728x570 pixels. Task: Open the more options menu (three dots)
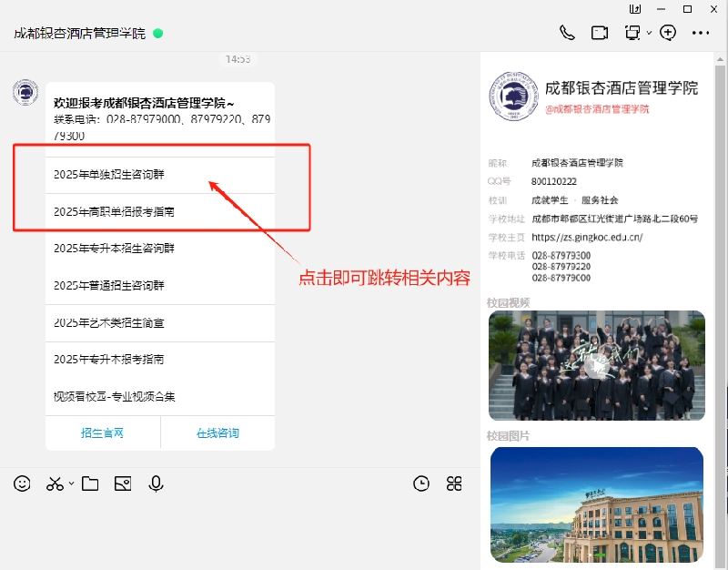coord(701,32)
